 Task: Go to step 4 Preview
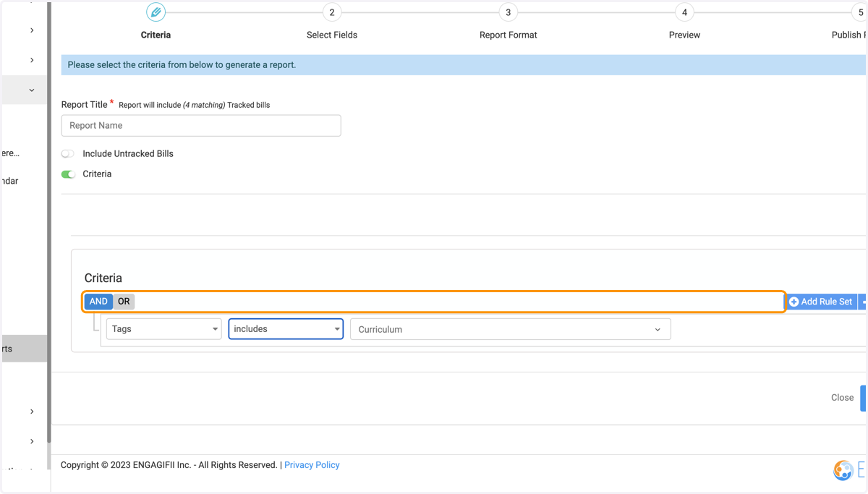(x=684, y=12)
